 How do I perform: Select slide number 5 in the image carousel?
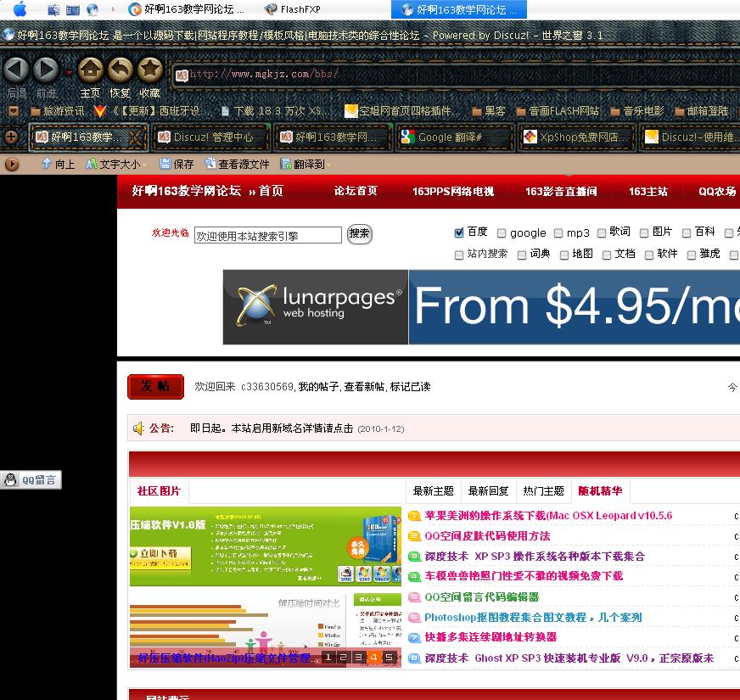[389, 657]
